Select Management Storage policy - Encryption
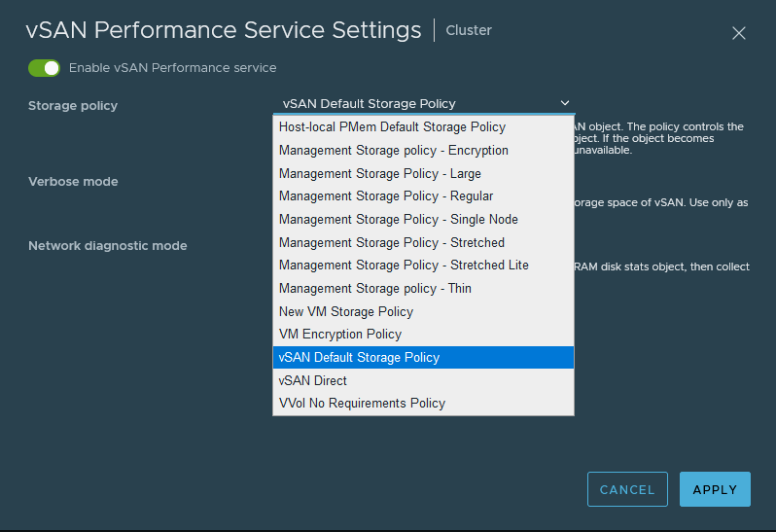776x532 pixels. pos(423,151)
